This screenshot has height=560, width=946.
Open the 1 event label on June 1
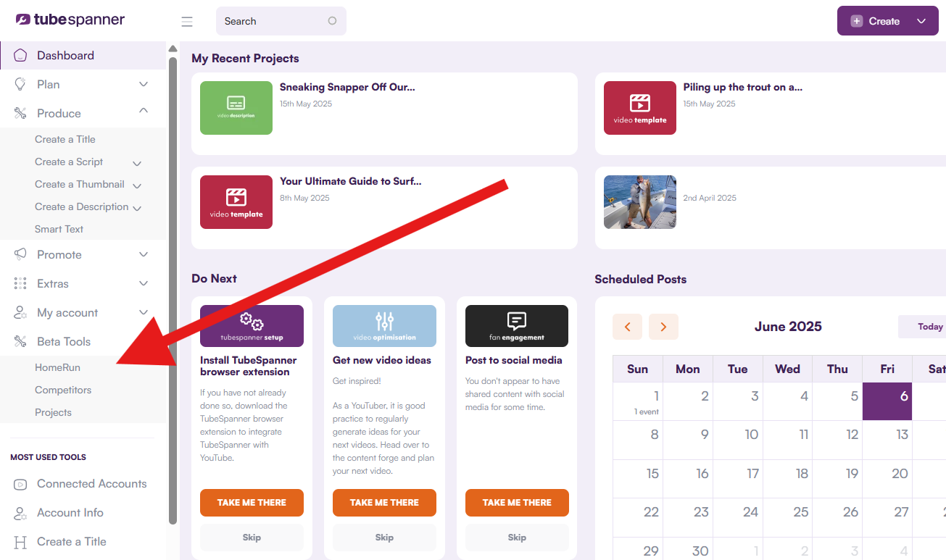click(x=647, y=411)
